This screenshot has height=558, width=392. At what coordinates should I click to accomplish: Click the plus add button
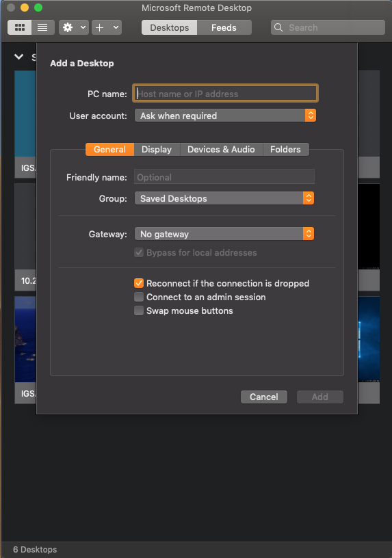tap(100, 27)
